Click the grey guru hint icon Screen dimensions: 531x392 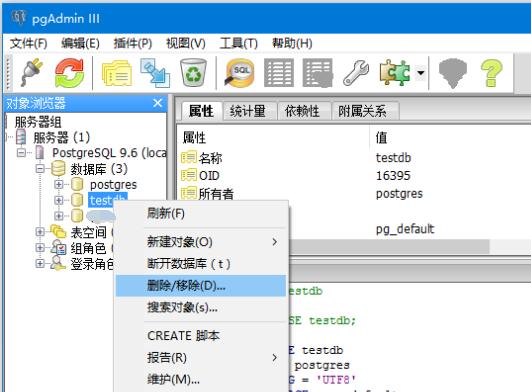452,72
